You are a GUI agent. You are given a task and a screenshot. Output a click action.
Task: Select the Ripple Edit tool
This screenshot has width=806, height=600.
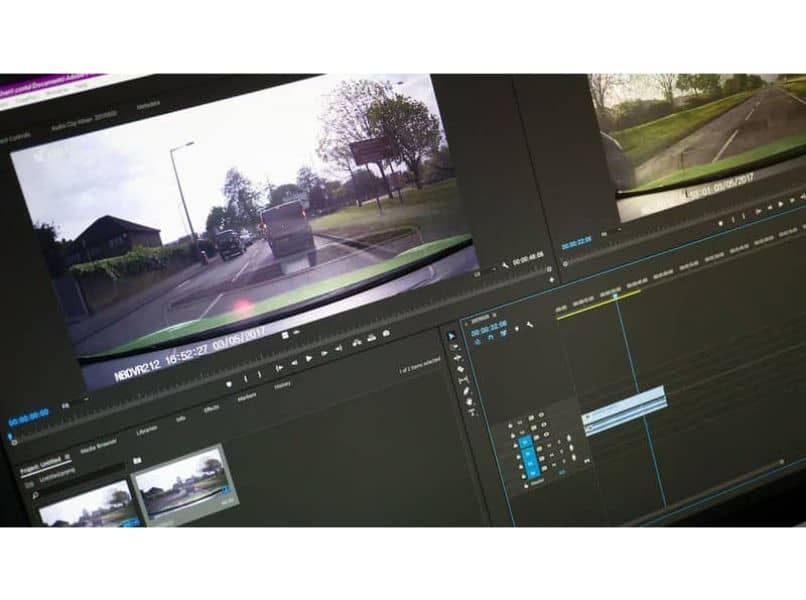(458, 358)
